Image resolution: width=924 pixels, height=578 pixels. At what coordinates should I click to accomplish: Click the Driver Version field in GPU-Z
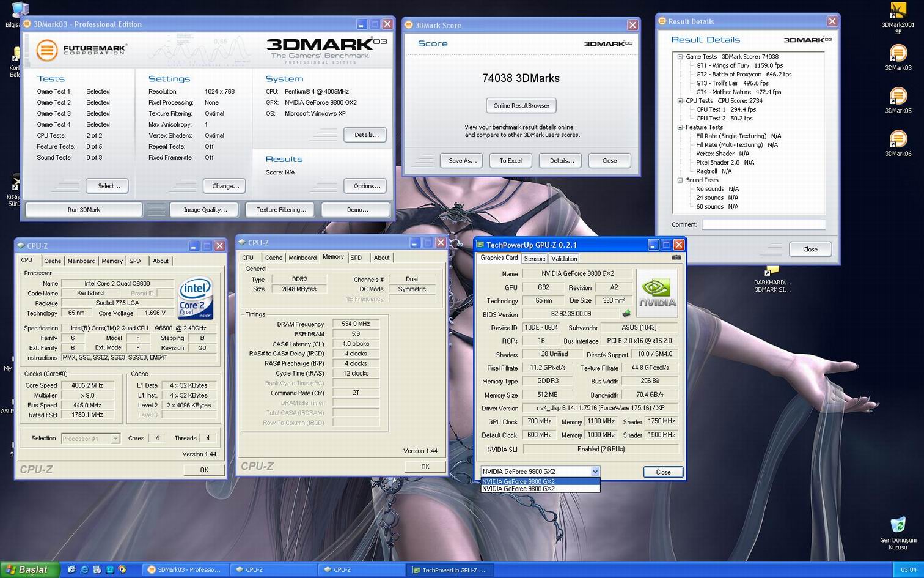click(600, 408)
